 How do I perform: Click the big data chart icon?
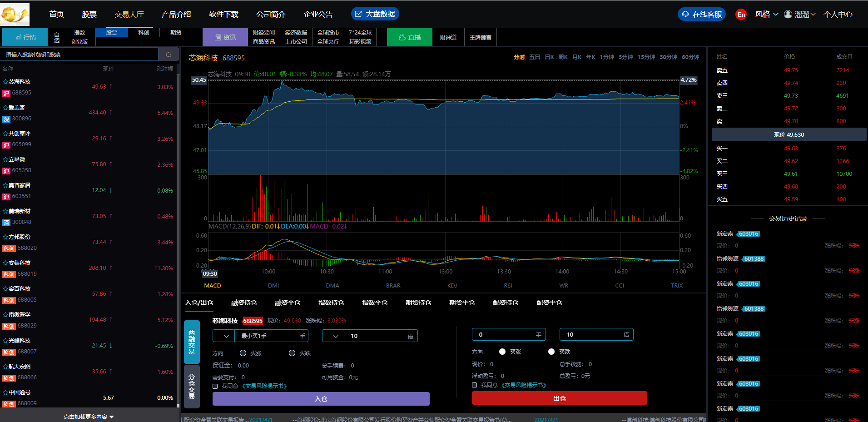click(x=358, y=14)
